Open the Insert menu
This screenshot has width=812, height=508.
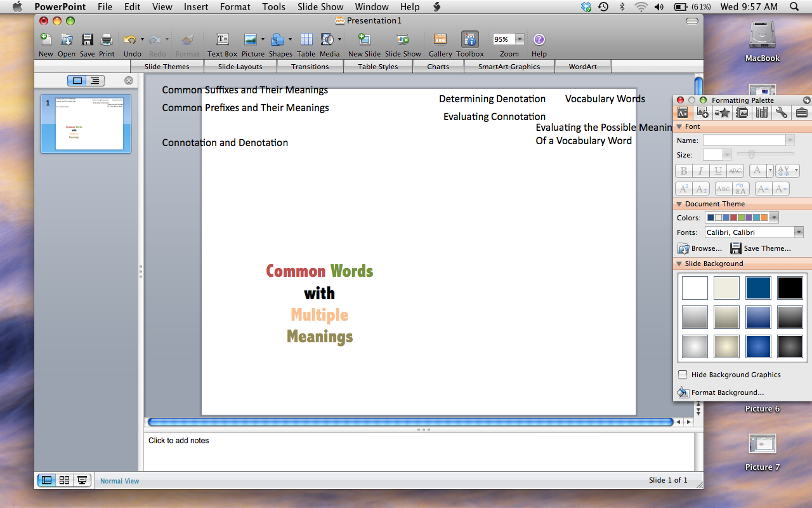(196, 7)
